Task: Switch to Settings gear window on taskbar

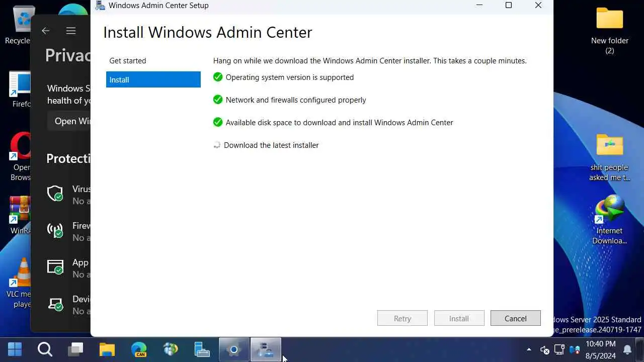Action: click(x=233, y=349)
